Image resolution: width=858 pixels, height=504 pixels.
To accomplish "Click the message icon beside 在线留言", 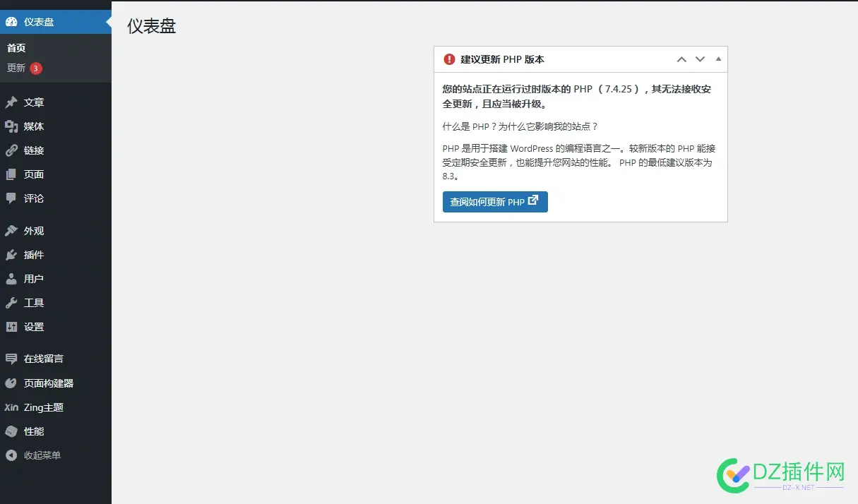I will pos(11,359).
